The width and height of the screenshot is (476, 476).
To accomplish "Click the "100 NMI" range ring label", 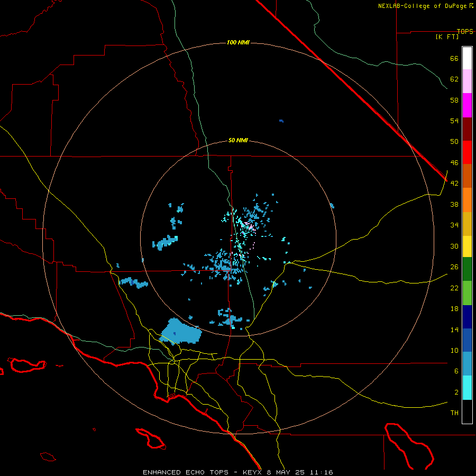I will (238, 42).
